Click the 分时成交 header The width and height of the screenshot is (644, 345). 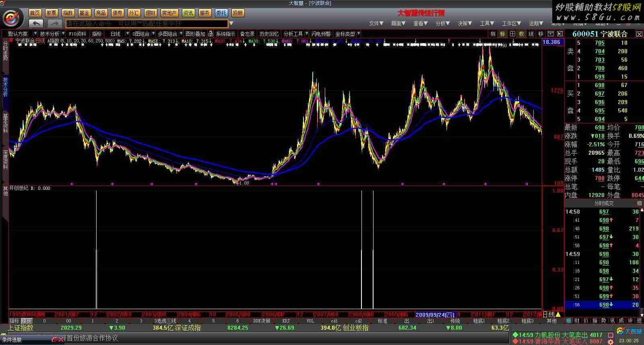coord(604,203)
